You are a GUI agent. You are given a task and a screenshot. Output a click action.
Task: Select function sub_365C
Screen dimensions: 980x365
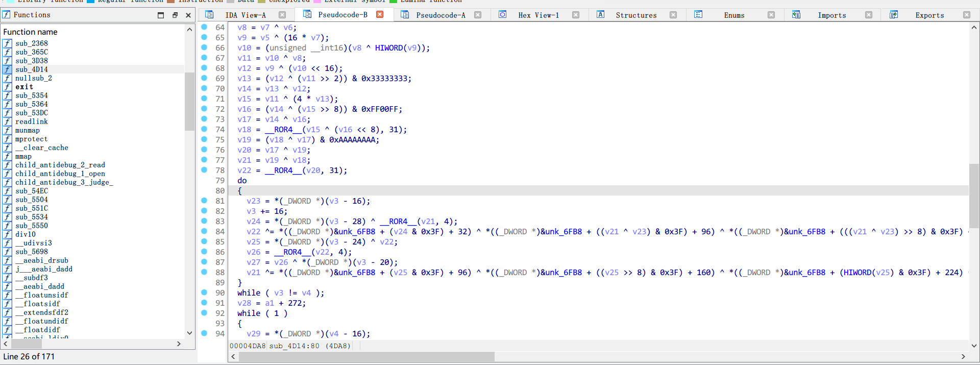point(31,52)
